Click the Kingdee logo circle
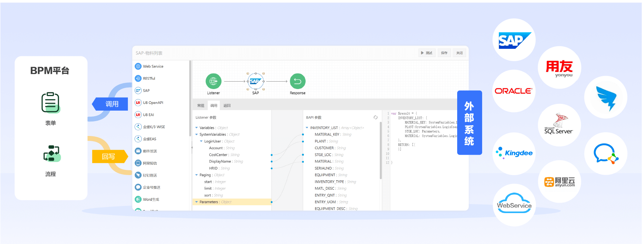Viewport: 644px width, 244px height. pos(514,153)
